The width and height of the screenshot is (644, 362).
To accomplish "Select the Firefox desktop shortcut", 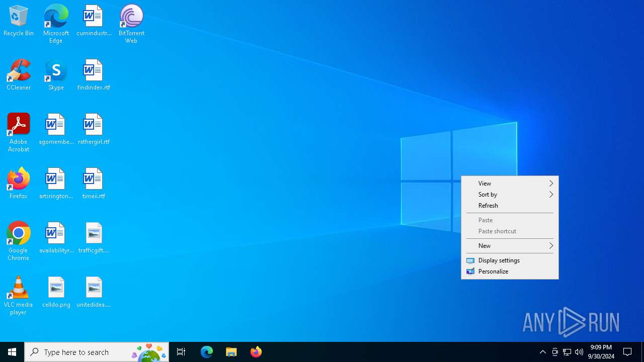I will click(19, 184).
